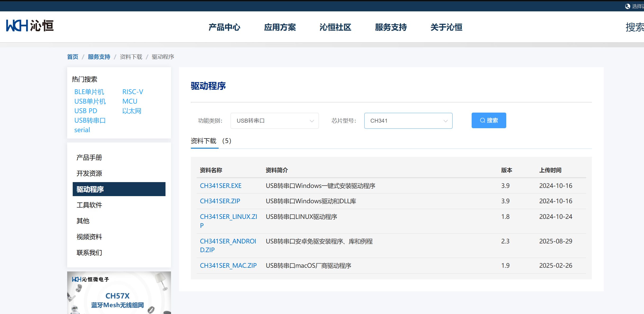Download CH341SER.EXE driver installer

coord(220,186)
